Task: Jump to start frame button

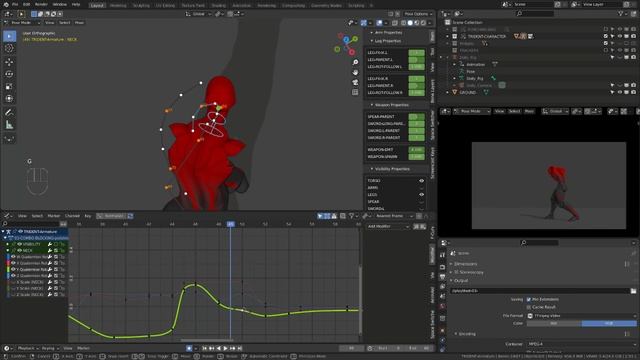Action: (x=204, y=348)
